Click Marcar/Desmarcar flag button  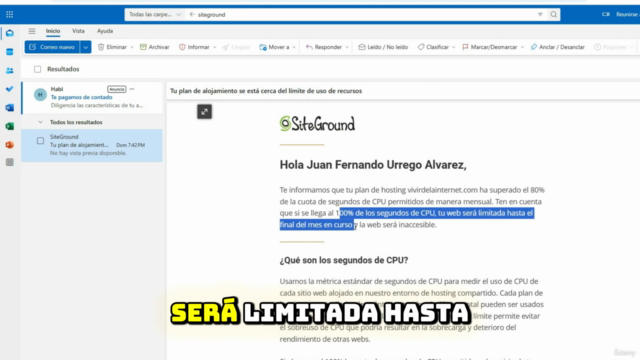[x=490, y=47]
